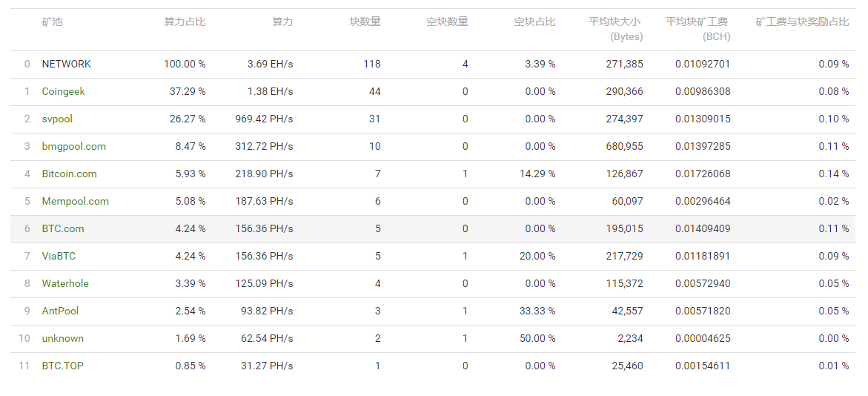Open the svpool pool link
Image resolution: width=868 pixels, height=396 pixels.
tap(57, 119)
